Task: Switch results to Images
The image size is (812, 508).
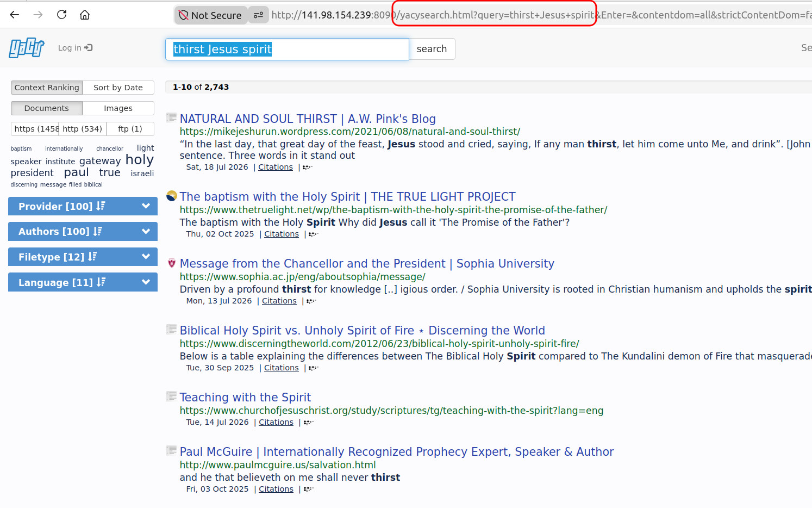Action: click(118, 108)
